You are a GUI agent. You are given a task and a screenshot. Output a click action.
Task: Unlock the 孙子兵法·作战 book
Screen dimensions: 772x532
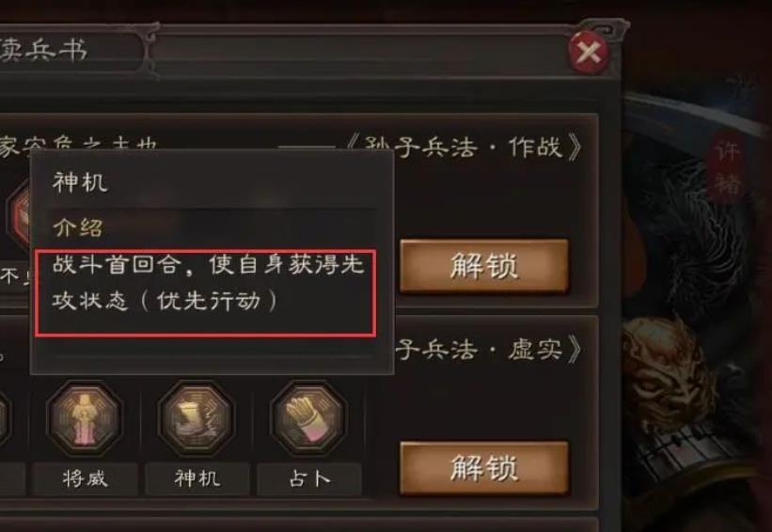(x=484, y=266)
